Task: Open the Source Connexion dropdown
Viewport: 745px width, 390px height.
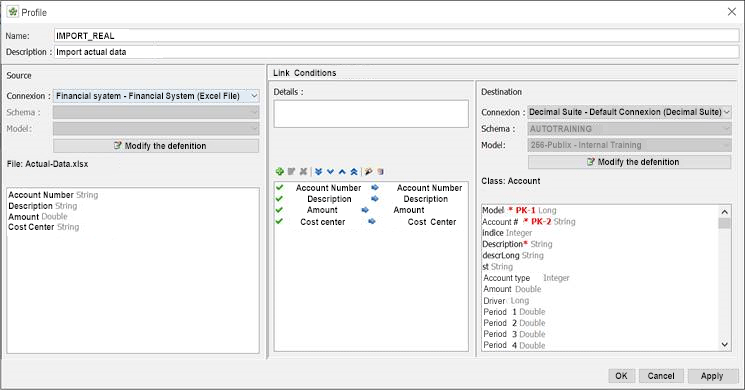Action: (x=156, y=96)
